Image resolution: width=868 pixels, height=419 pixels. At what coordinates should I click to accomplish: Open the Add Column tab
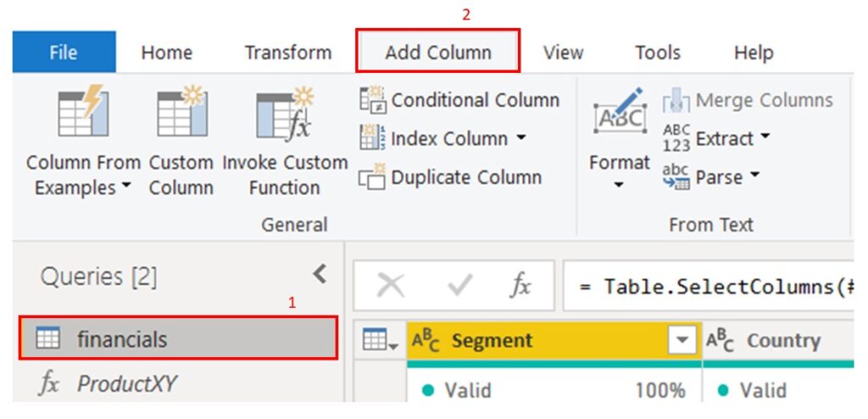tap(437, 53)
